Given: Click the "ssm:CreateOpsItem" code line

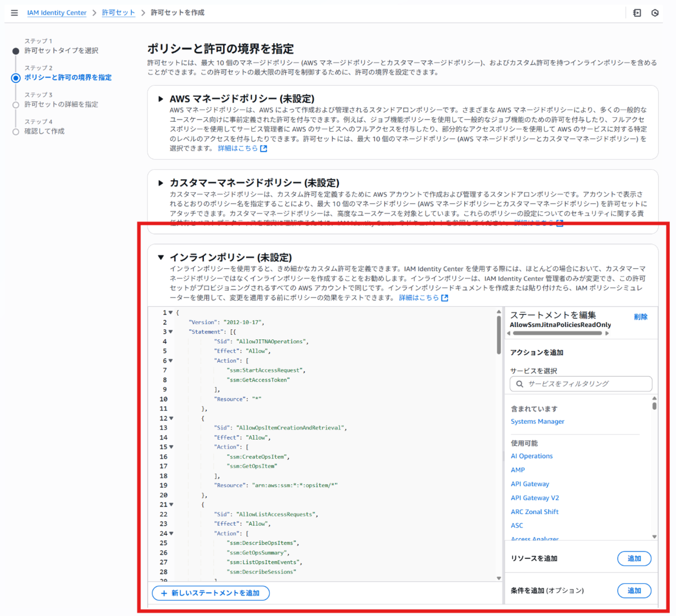Looking at the screenshot, I should [258, 457].
